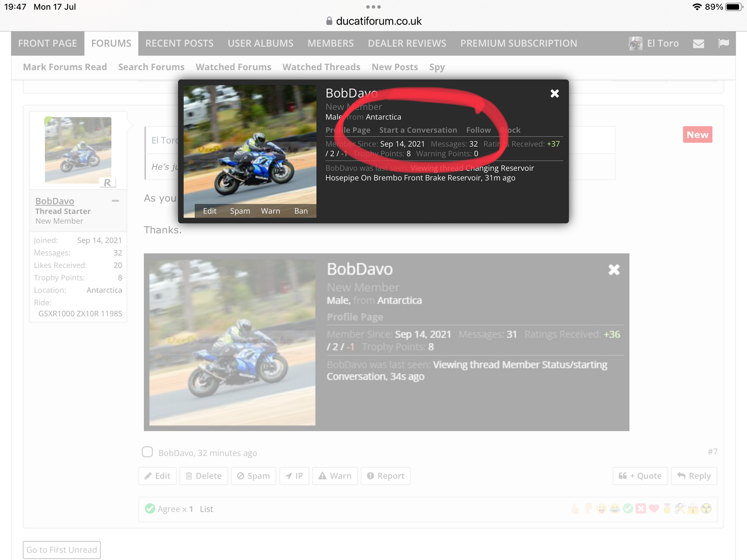This screenshot has height=560, width=747.
Task: Give post the thumbs up reaction
Action: 576,509
